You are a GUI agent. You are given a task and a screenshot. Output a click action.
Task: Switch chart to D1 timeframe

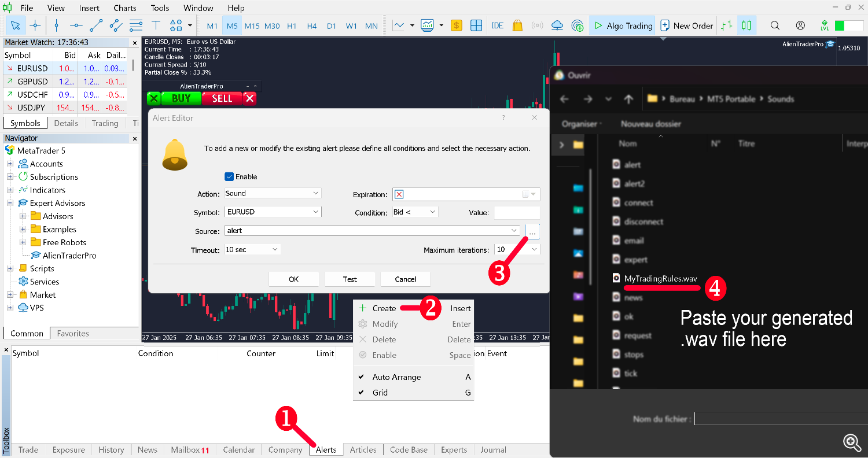[332, 26]
